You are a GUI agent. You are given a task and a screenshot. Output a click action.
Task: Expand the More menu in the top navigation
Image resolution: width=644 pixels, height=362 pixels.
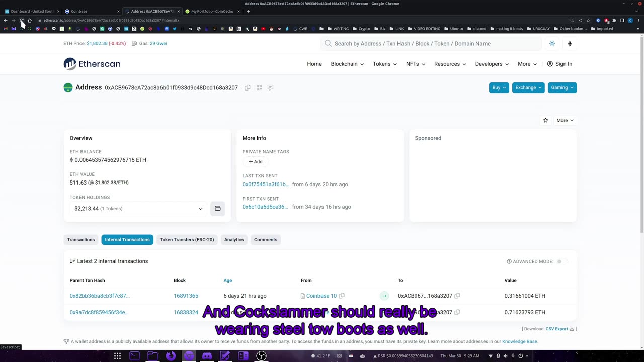click(x=527, y=64)
